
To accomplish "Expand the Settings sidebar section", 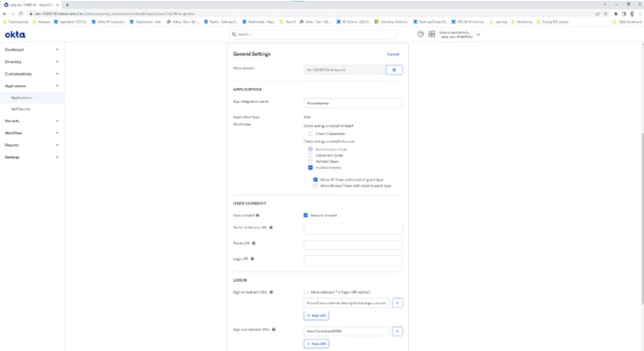I will click(x=32, y=157).
